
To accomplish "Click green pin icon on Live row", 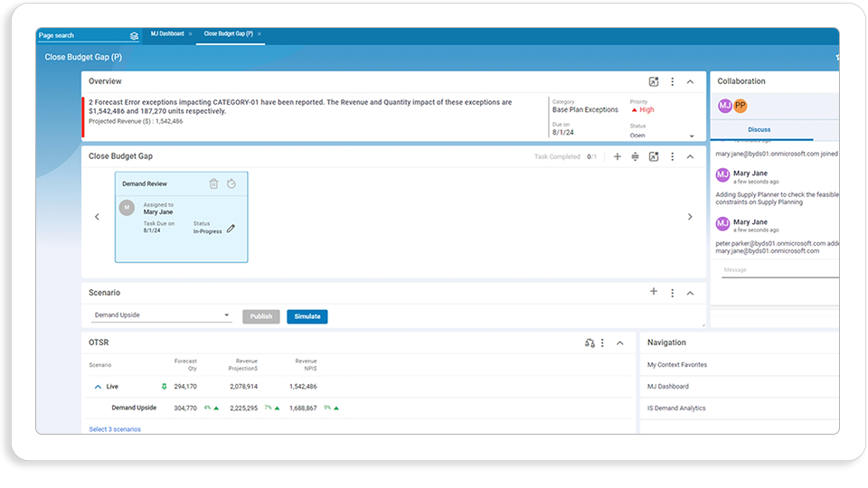I will click(x=164, y=387).
